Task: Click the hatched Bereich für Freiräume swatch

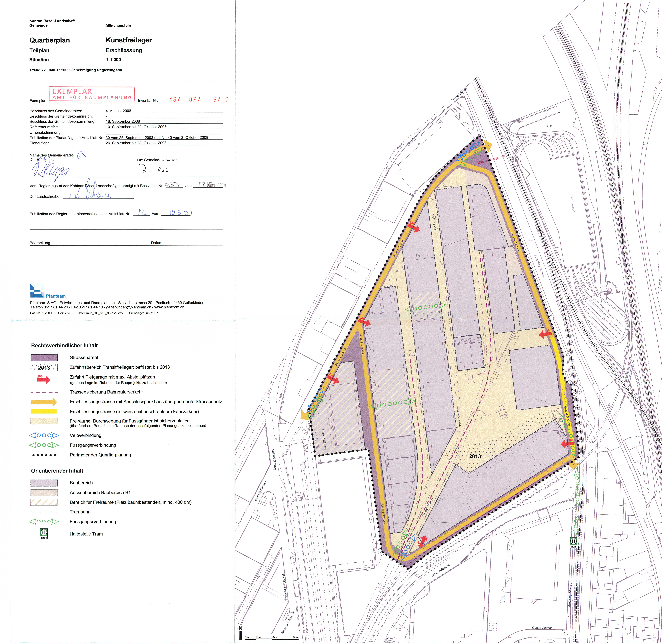Action: 44,502
